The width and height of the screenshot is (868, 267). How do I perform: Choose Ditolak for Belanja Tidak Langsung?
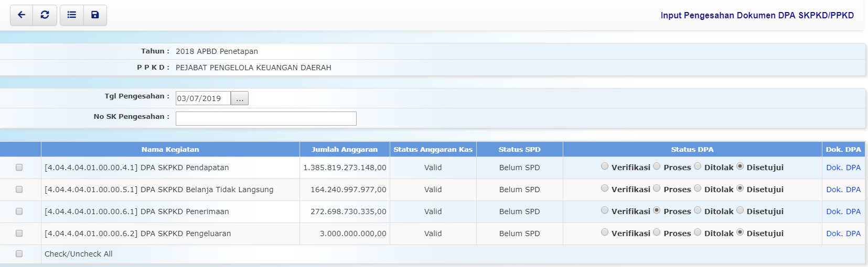point(698,188)
